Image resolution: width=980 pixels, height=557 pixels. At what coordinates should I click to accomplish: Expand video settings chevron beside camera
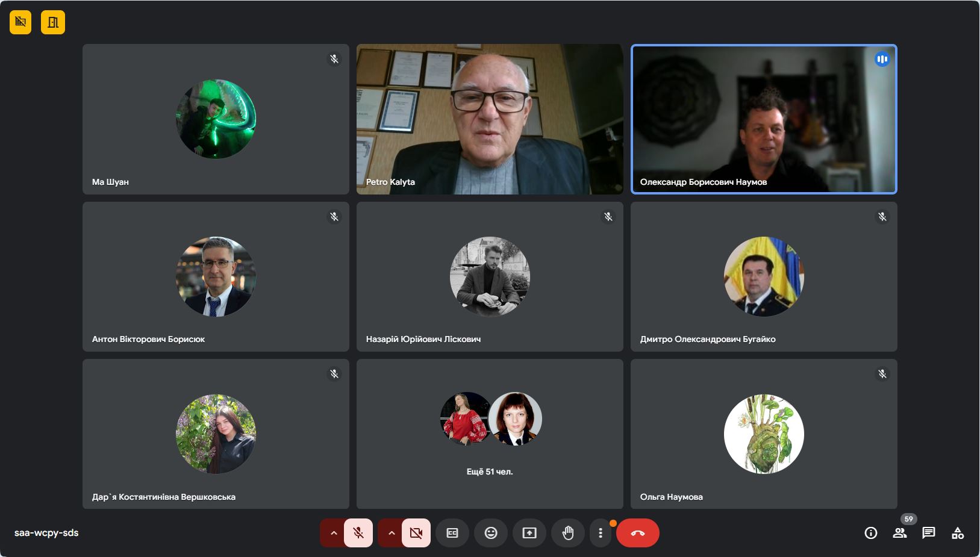click(391, 533)
